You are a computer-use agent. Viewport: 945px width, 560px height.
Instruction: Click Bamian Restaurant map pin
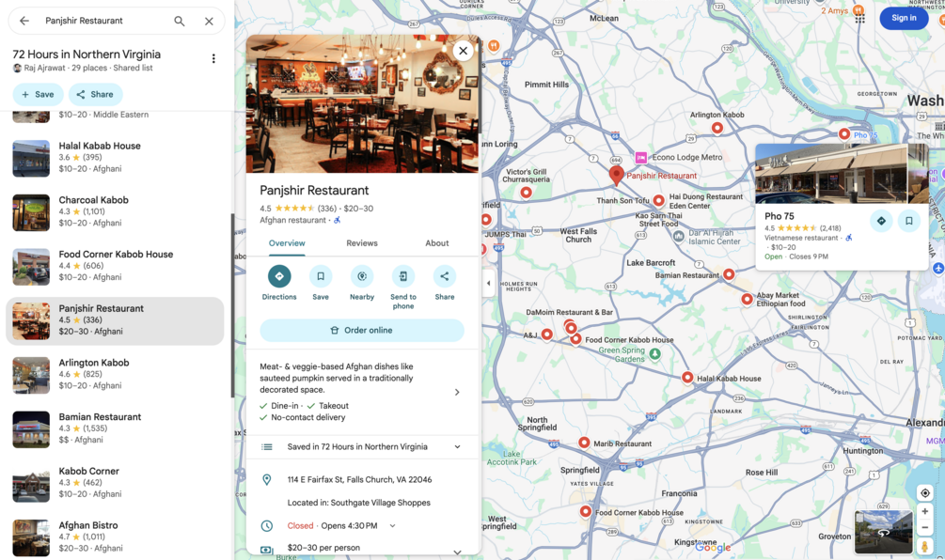click(x=729, y=274)
